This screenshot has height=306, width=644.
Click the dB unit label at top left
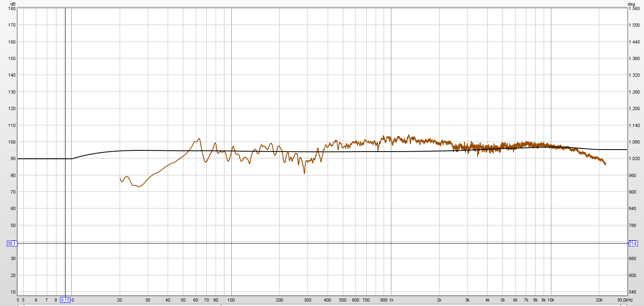tap(13, 4)
